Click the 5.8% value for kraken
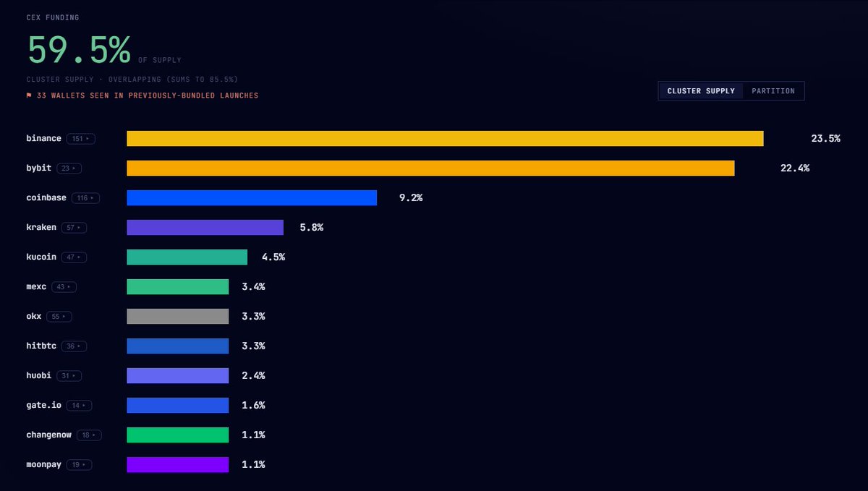Image resolution: width=868 pixels, height=491 pixels. tap(312, 227)
